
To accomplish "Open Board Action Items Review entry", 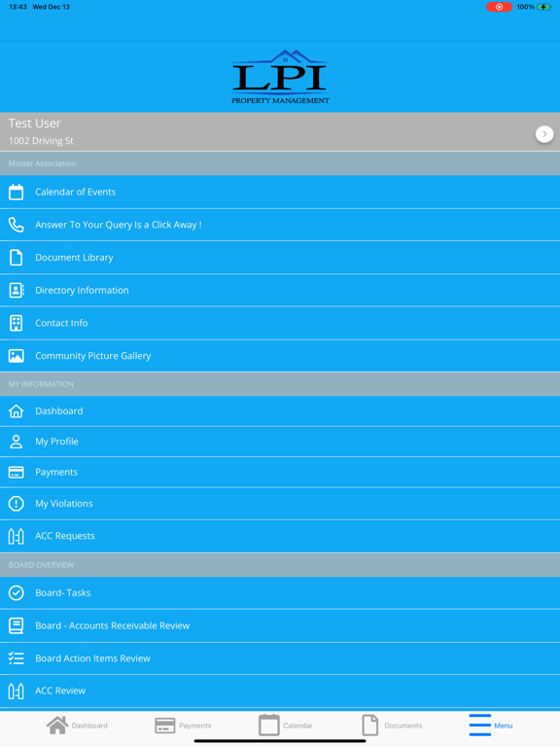I will (280, 658).
